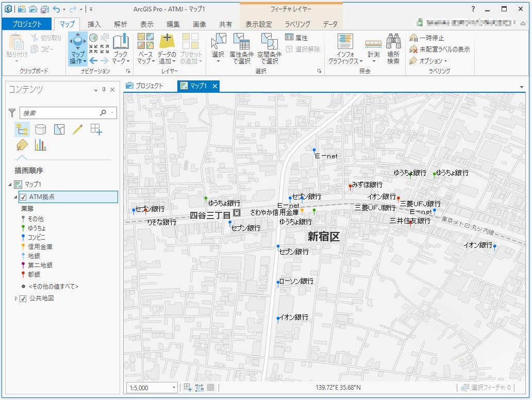This screenshot has width=532, height=400.
Task: Open the Attributes (属性) pane
Action: pos(296,38)
